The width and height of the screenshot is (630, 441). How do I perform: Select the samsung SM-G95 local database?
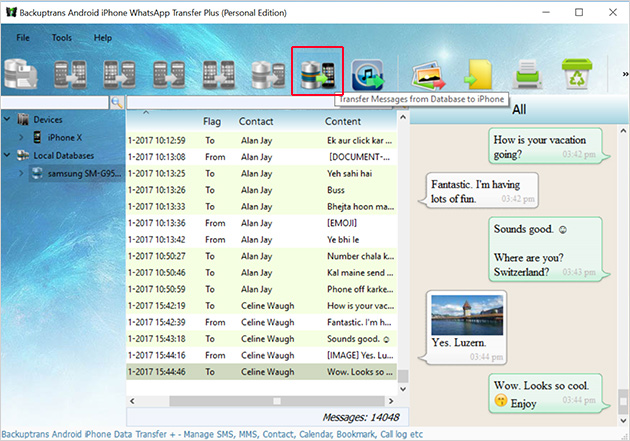point(84,174)
